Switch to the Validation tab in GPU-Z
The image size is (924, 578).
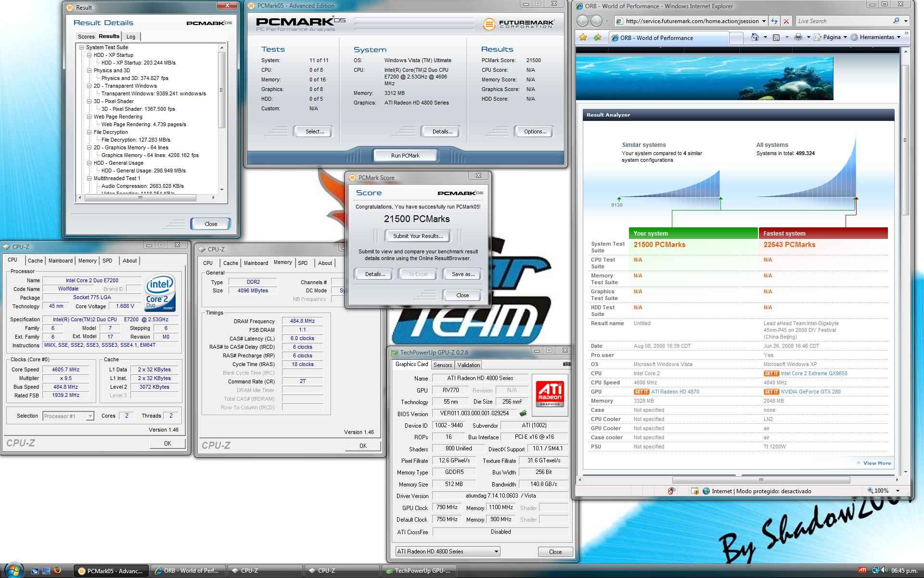click(468, 365)
